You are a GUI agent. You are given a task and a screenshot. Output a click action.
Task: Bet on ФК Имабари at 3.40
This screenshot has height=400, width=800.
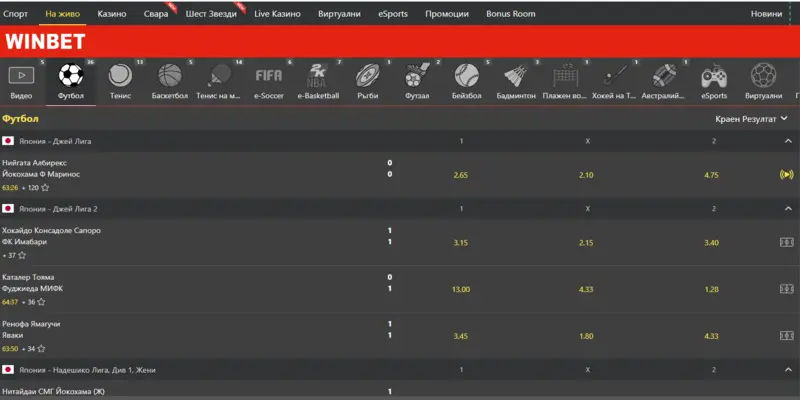[711, 243]
